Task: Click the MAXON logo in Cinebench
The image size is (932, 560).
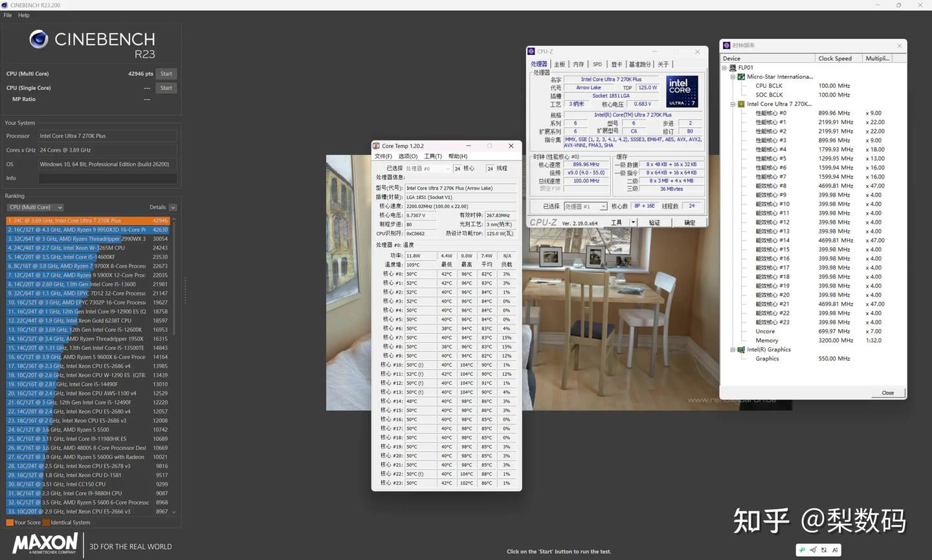Action: (x=45, y=543)
